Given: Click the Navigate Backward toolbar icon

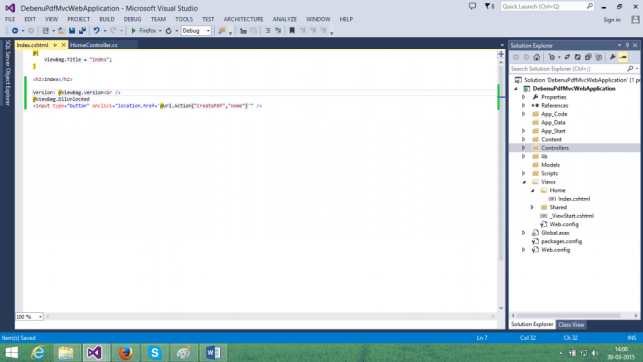Looking at the screenshot, I should click(15, 31).
